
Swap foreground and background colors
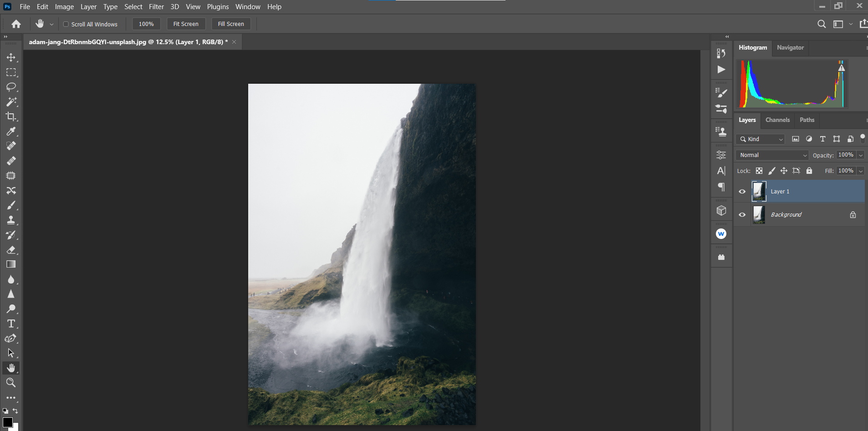tap(15, 411)
